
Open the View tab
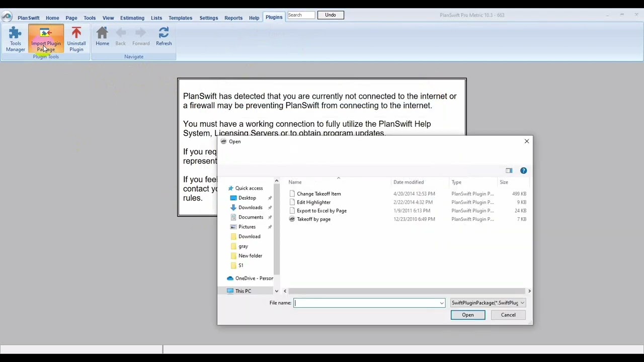pyautogui.click(x=108, y=18)
